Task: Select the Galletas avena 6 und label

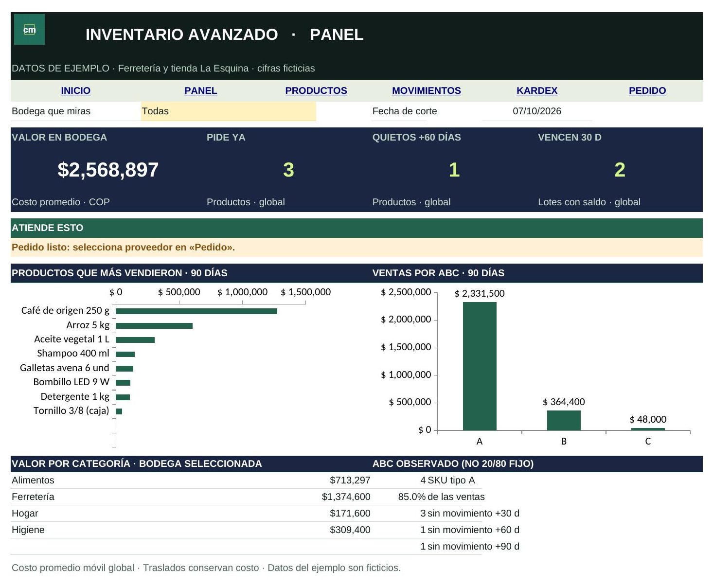Action: pos(65,368)
